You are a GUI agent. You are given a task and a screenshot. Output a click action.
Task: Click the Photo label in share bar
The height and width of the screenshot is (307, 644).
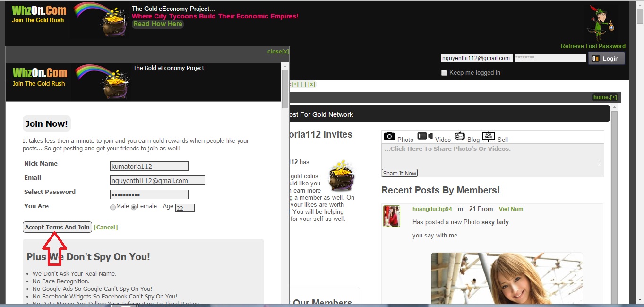405,140
